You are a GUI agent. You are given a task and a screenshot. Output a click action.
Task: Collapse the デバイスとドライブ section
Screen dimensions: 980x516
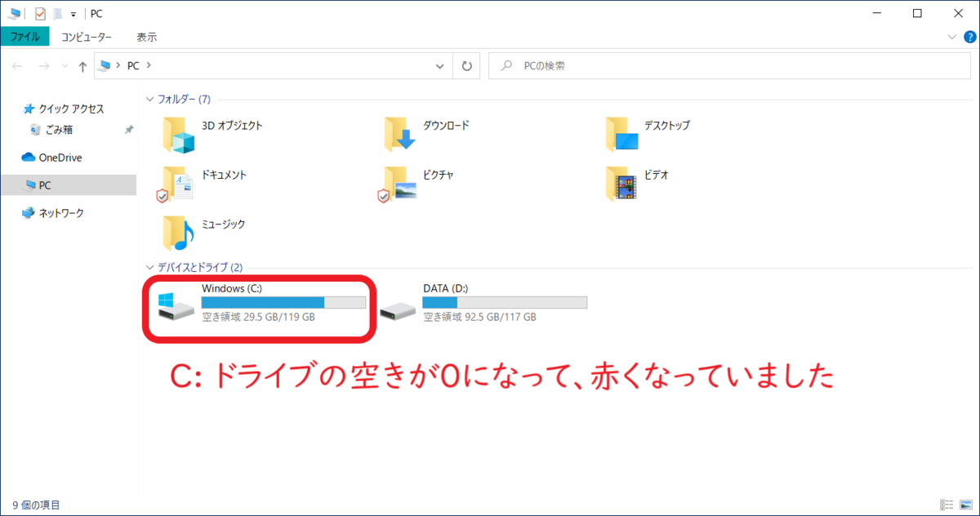(x=149, y=267)
